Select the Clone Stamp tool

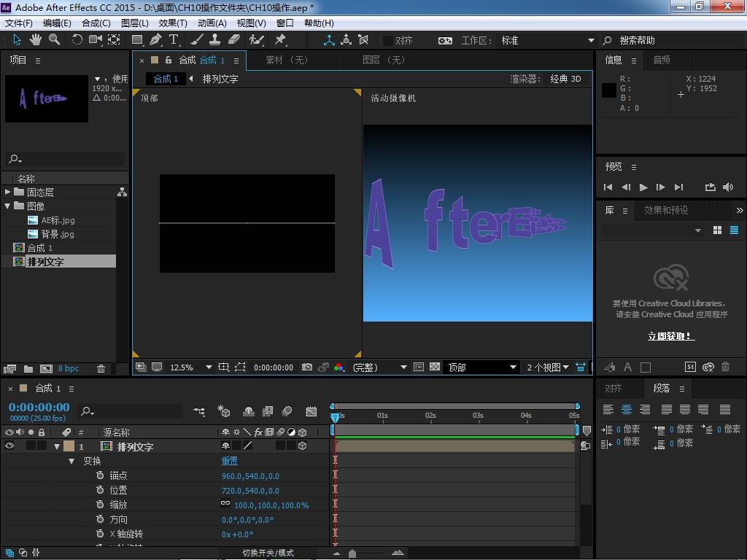pyautogui.click(x=215, y=40)
